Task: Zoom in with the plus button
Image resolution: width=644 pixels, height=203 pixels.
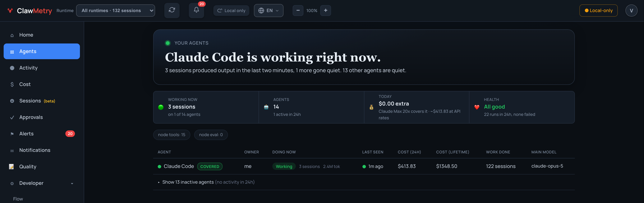Action: 325,11
